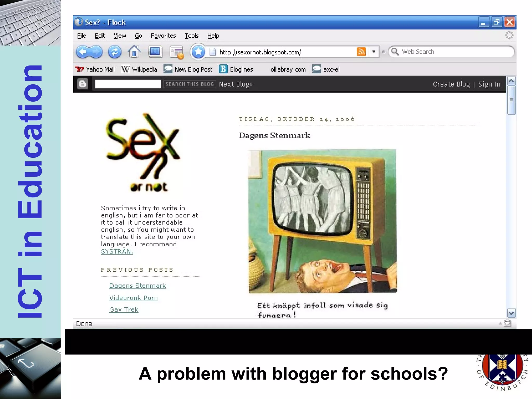
Task: Click the TISDAG, OKTOBER 24, 2006 date header
Action: click(297, 119)
